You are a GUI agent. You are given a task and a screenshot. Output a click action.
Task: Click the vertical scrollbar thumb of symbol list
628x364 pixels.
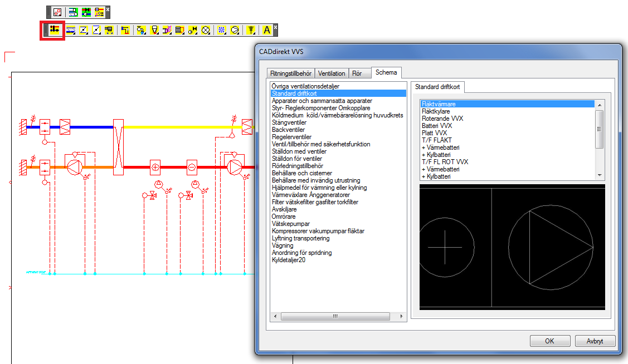600,129
